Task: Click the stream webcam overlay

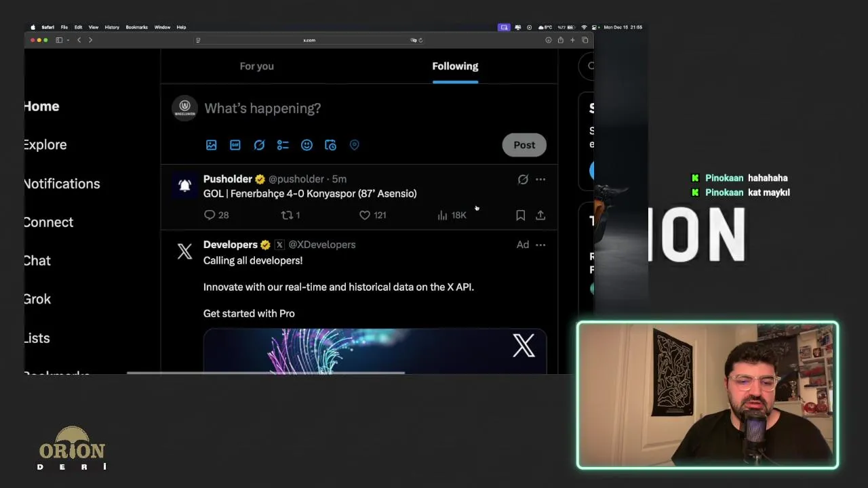Action: tap(708, 396)
